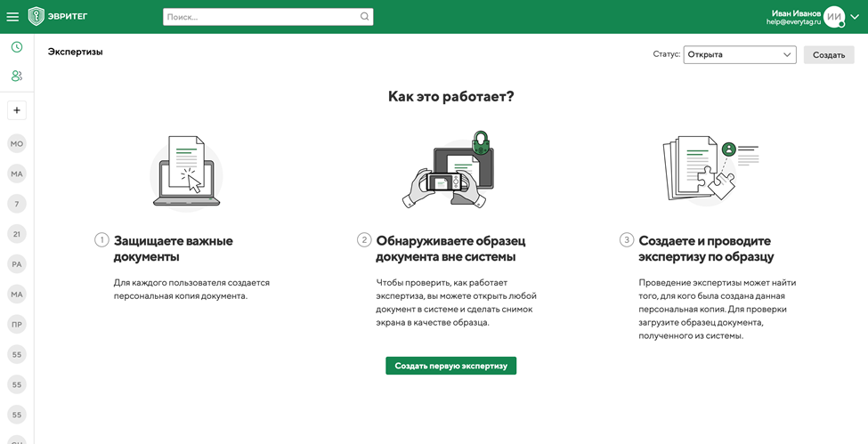Click the phone photographing screen illustration

click(450, 171)
